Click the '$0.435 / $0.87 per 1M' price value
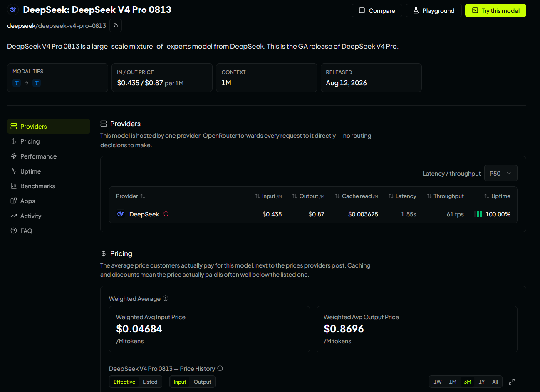The height and width of the screenshot is (392, 540). click(x=150, y=83)
